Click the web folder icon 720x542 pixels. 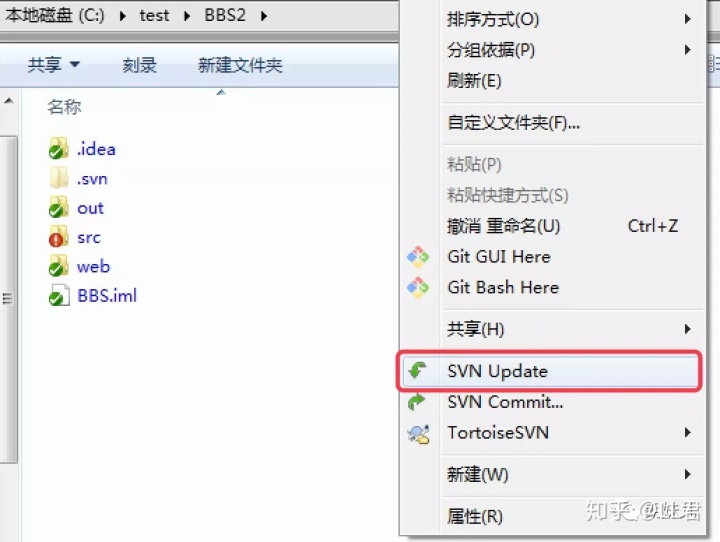[x=58, y=266]
